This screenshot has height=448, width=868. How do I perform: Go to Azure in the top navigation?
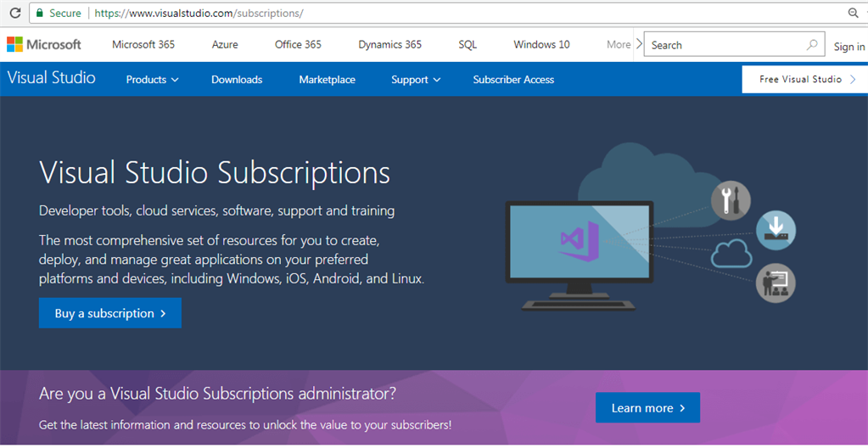[225, 44]
